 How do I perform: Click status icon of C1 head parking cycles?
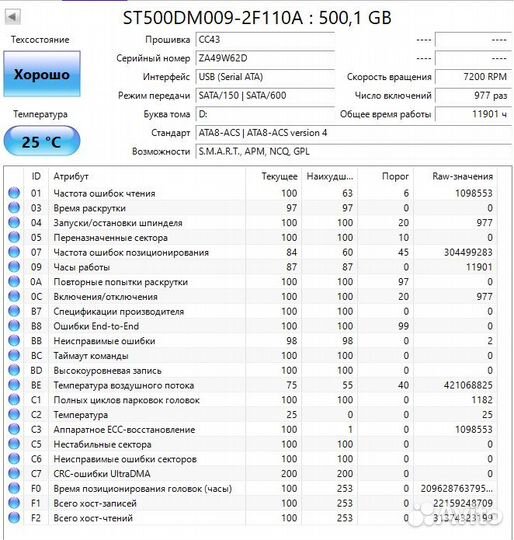coord(14,400)
